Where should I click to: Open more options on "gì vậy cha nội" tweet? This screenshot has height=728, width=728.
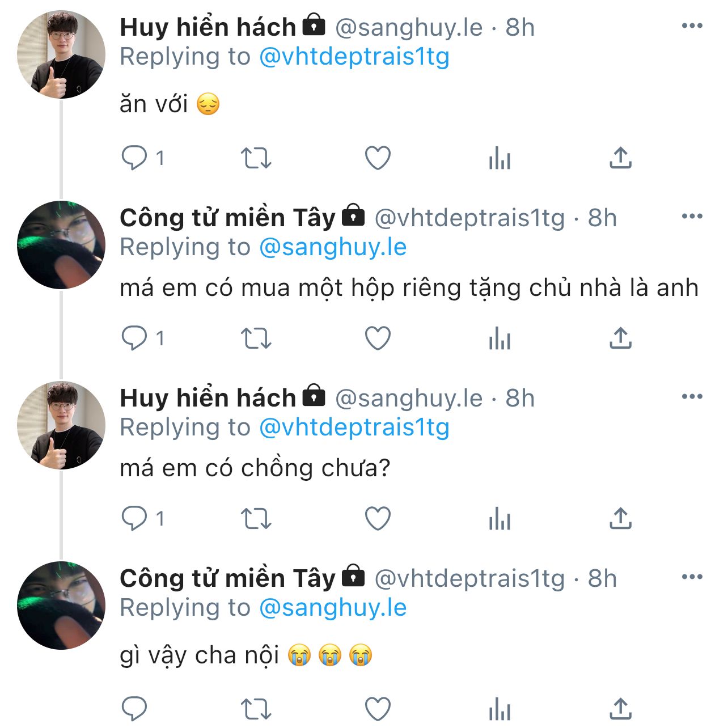(692, 577)
